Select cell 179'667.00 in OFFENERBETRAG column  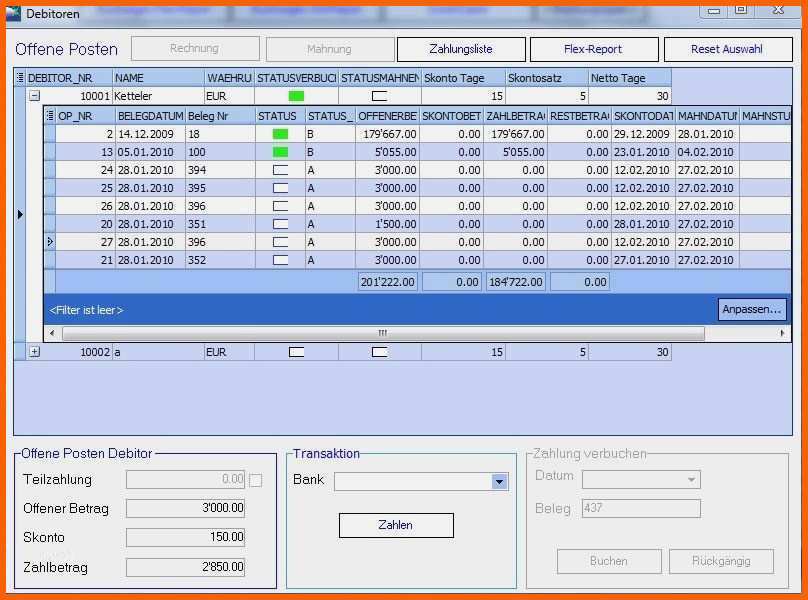pos(387,134)
